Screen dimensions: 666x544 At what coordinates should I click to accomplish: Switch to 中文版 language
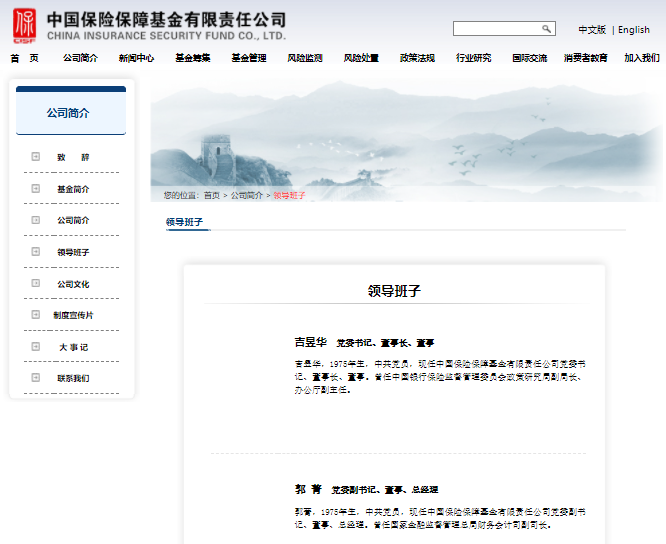coord(592,30)
